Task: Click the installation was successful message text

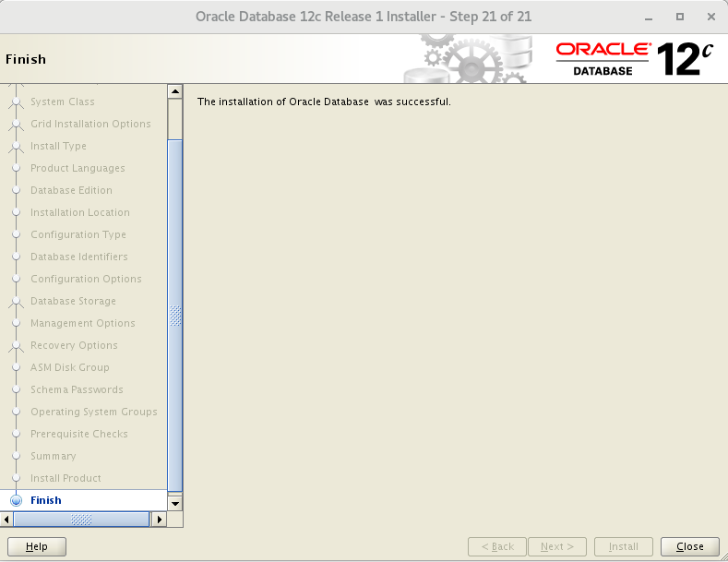Action: [324, 102]
